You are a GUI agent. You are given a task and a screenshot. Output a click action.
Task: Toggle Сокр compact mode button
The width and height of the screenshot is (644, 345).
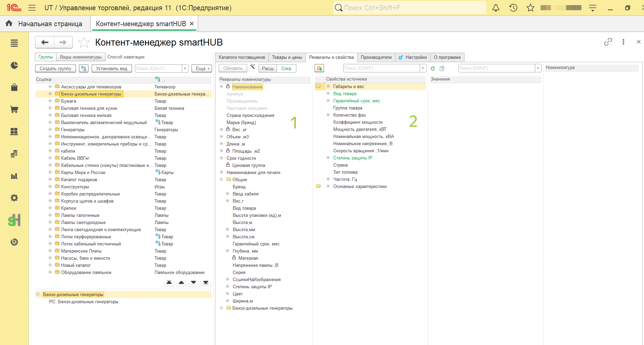286,68
